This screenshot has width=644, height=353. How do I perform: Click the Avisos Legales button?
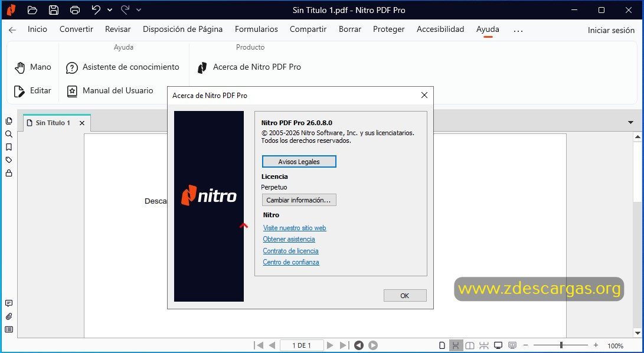(299, 162)
